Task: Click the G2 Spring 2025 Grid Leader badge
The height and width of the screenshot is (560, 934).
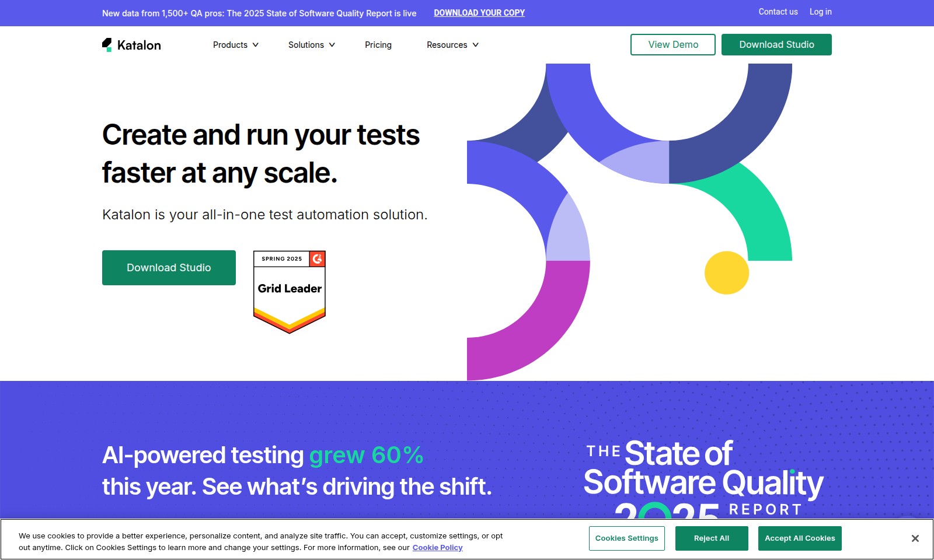Action: [290, 292]
